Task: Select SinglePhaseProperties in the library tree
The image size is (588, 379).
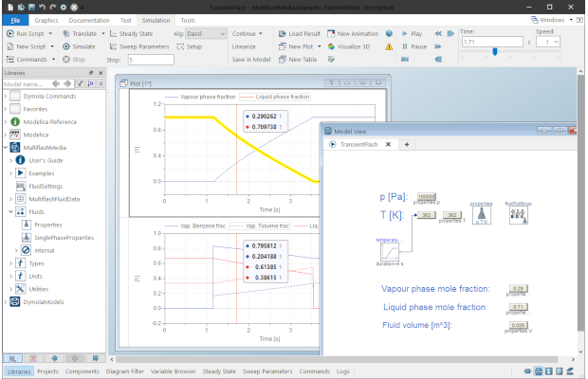Action: pos(65,237)
